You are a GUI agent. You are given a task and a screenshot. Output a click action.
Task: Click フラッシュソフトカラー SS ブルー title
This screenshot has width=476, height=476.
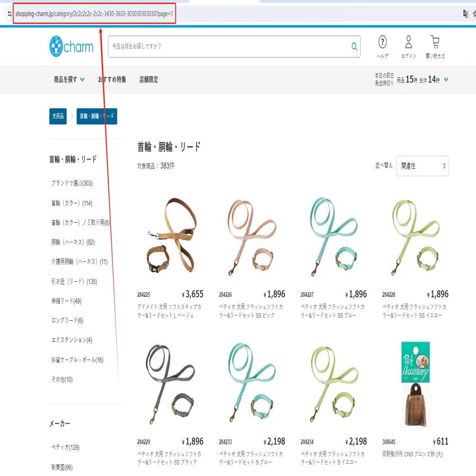point(333,311)
